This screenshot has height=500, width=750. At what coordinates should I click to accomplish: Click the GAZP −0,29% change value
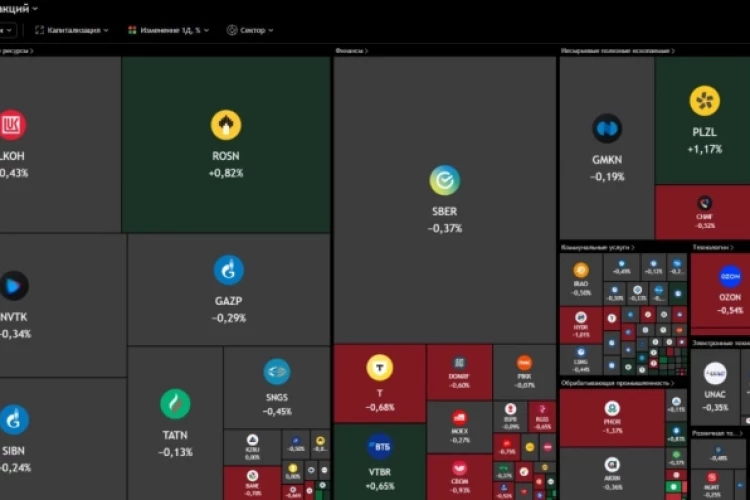[x=229, y=318]
